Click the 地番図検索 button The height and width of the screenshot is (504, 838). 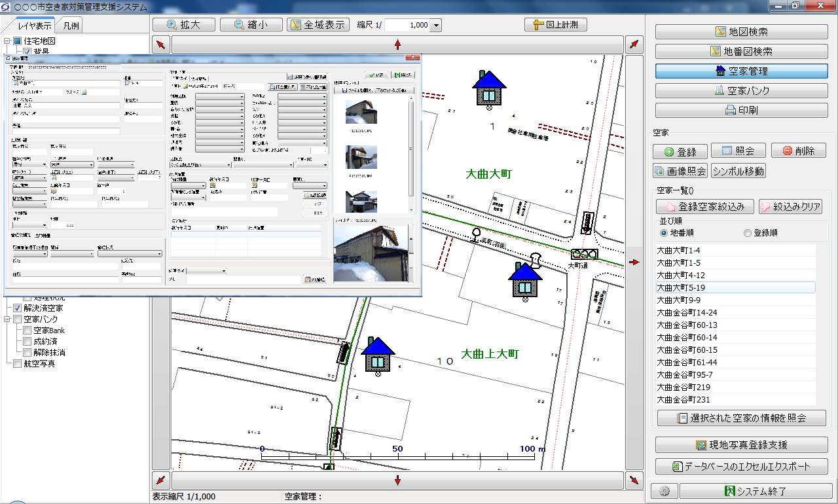tap(741, 51)
